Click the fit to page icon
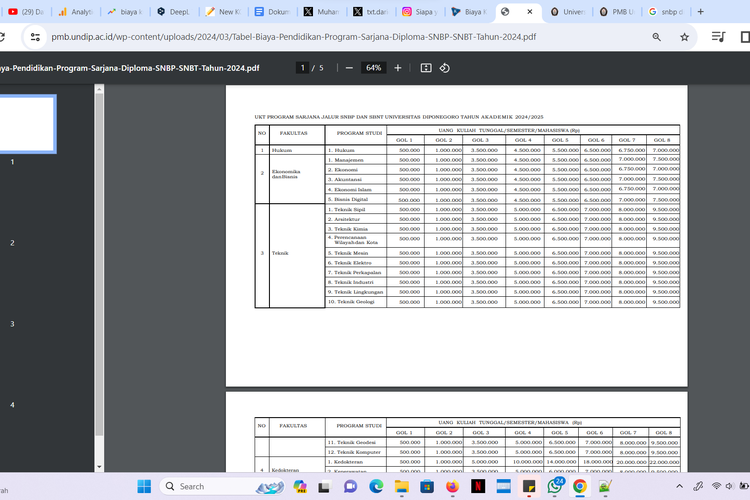Viewport: 750px width, 500px height. coord(426,68)
